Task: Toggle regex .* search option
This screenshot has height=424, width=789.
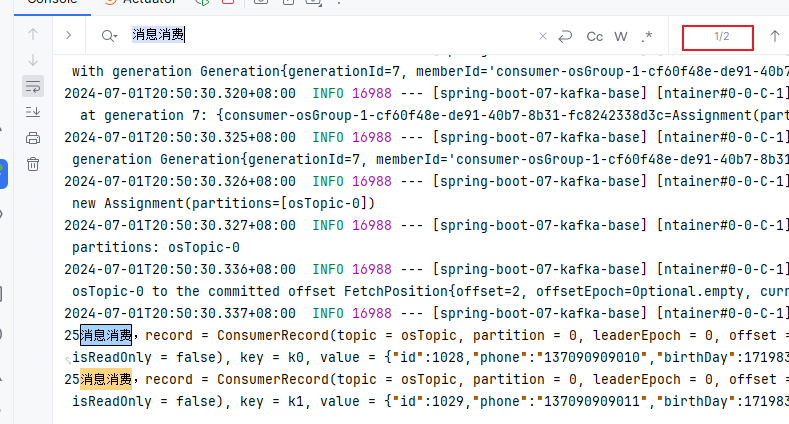Action: [x=647, y=36]
